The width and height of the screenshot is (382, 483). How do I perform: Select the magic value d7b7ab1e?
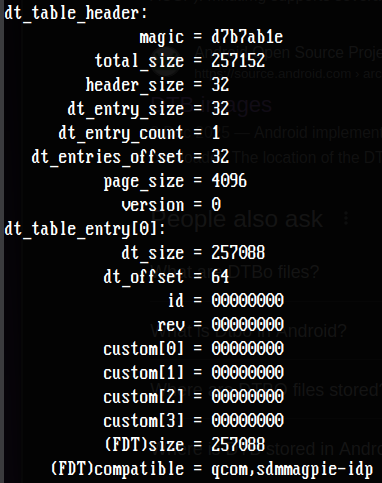pyautogui.click(x=247, y=37)
